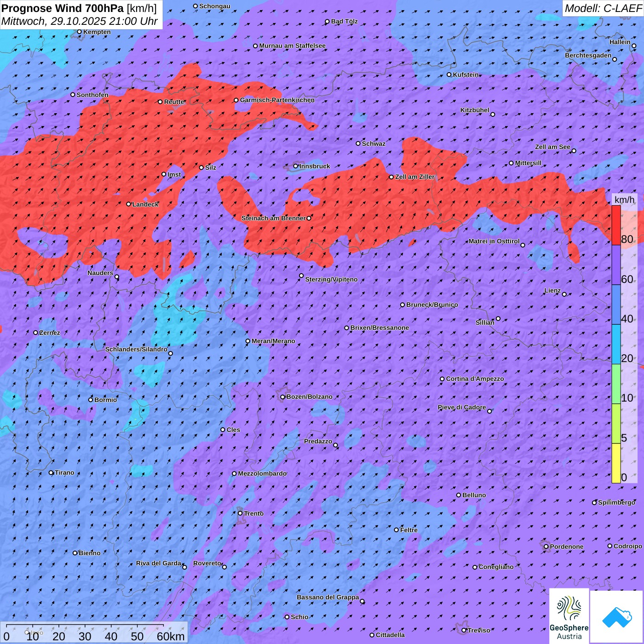This screenshot has width=644, height=644.
Task: Click the 'Brixen/Bressanone' label
Action: click(379, 328)
